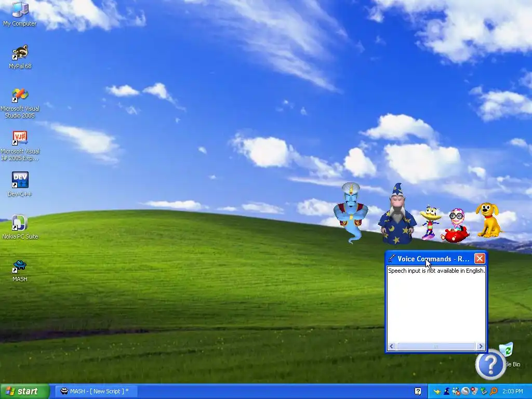Select the Microsoft Visual Studio 2005 shortcut
The width and height of the screenshot is (532, 399).
coord(20,103)
